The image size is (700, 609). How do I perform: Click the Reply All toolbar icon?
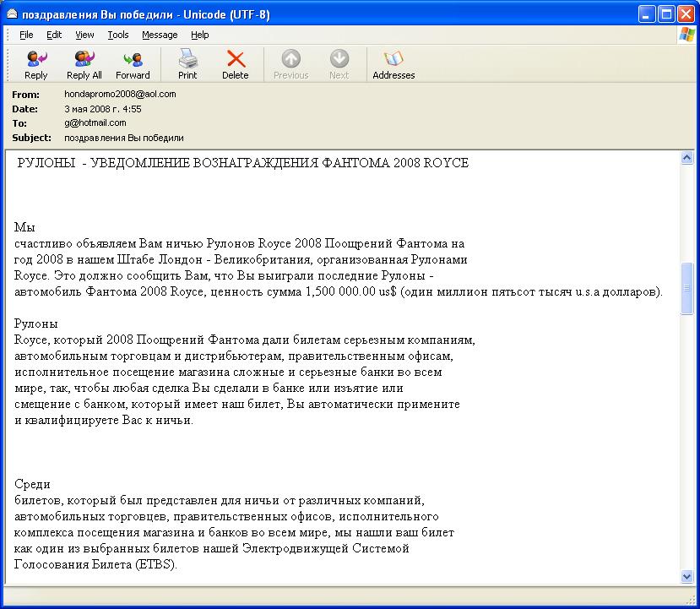point(84,65)
